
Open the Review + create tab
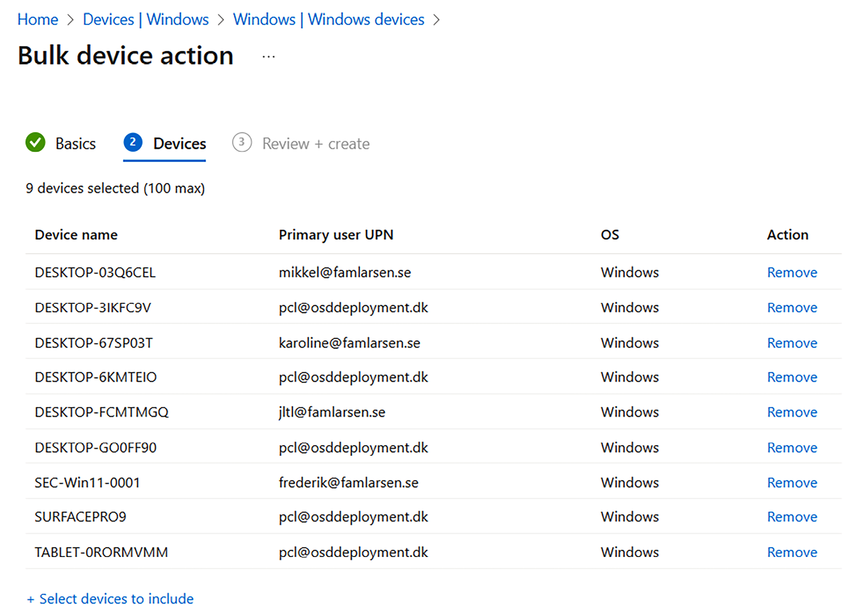(315, 144)
